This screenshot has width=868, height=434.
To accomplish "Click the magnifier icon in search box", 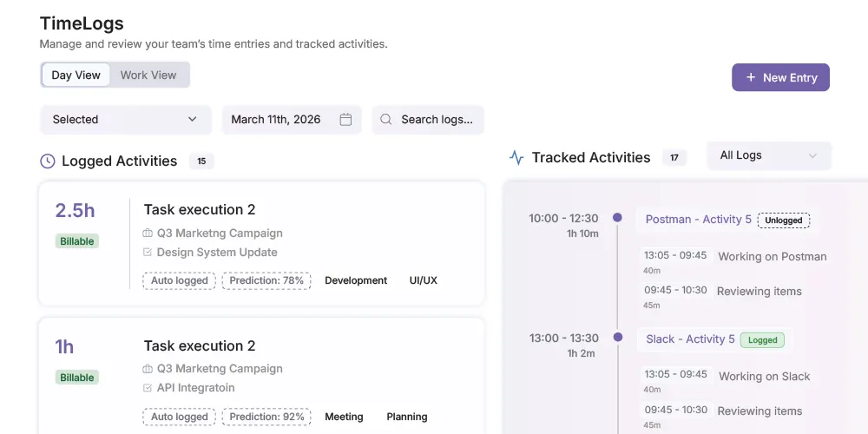I will 386,120.
